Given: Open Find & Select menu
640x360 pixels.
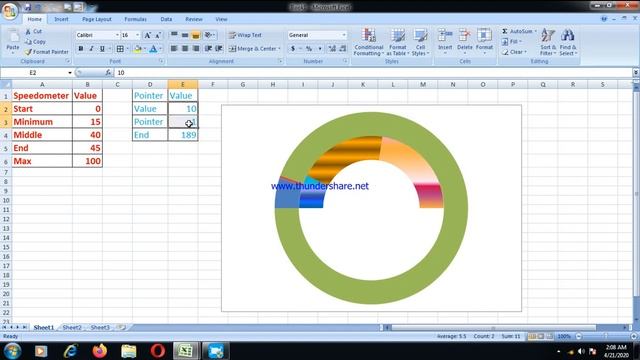Looking at the screenshot, I should [568, 42].
